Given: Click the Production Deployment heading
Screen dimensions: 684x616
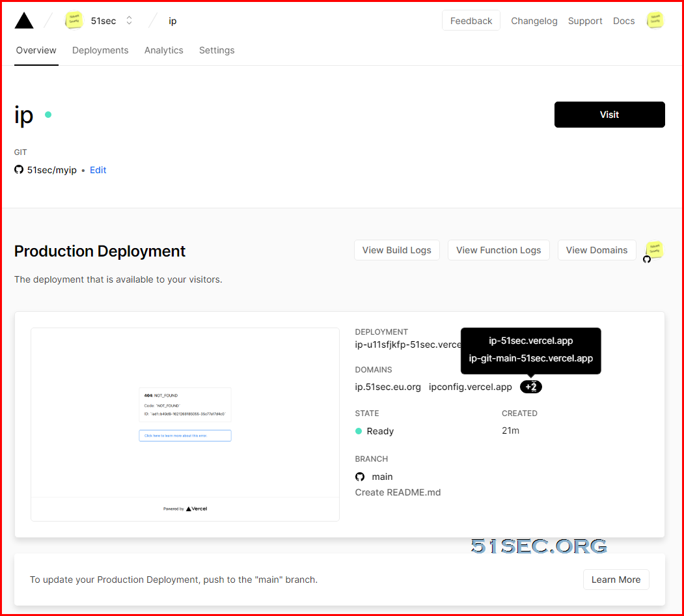Looking at the screenshot, I should coord(100,251).
